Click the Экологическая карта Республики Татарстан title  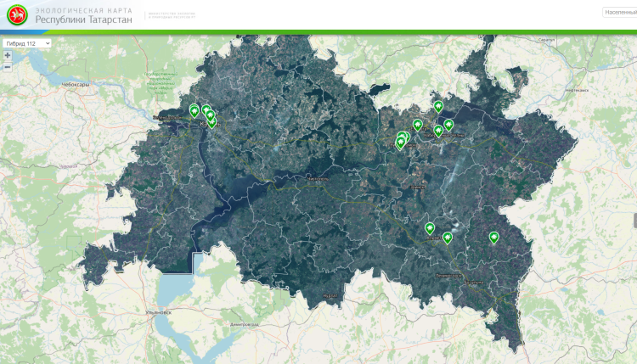(83, 16)
